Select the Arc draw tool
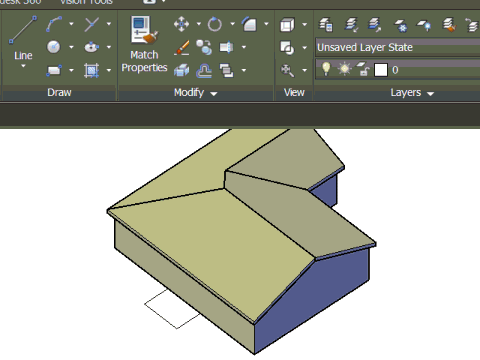 [x=54, y=24]
